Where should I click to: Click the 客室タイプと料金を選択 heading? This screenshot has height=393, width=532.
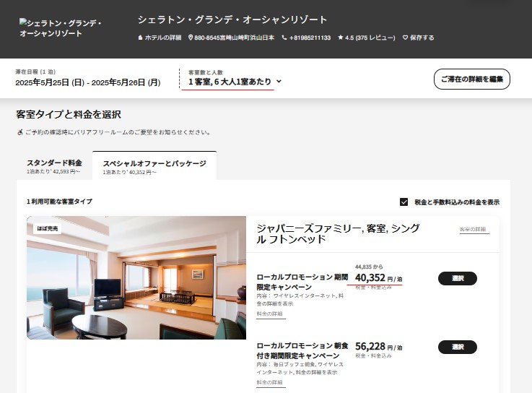click(69, 114)
